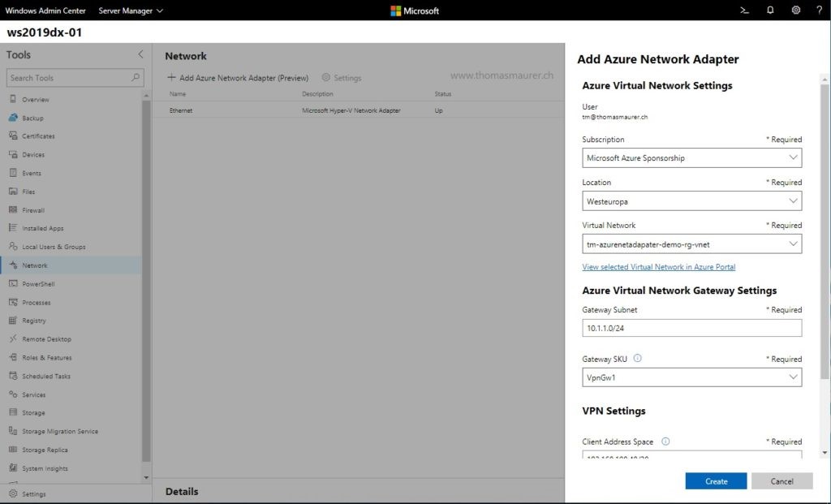Viewport: 831px width, 504px height.
Task: Click the Search Tools input field
Action: click(75, 77)
